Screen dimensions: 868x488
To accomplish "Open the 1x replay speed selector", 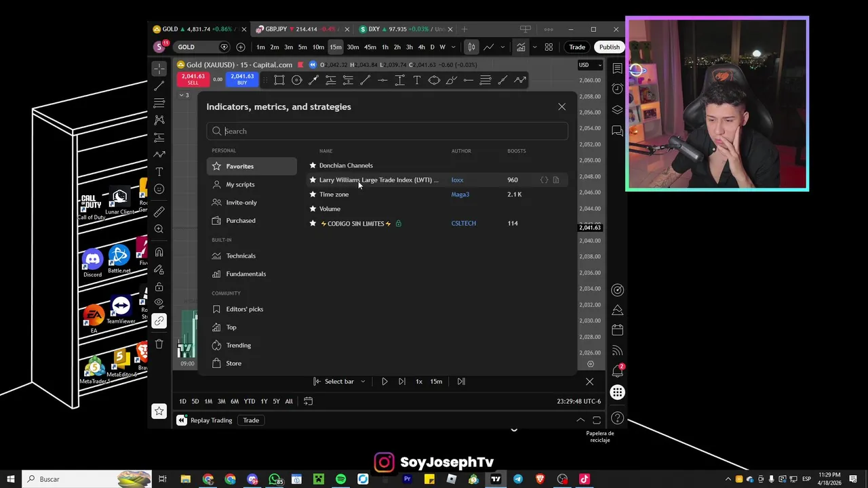I will tap(418, 382).
